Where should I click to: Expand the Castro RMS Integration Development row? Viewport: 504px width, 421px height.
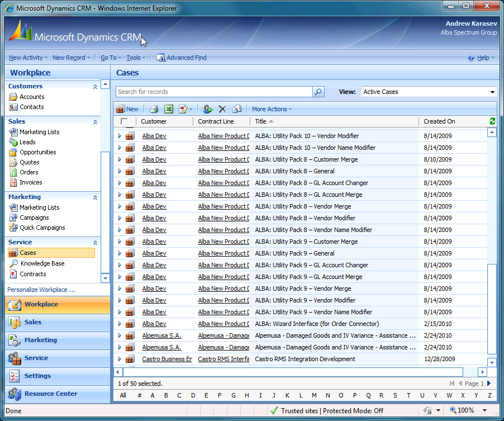[120, 359]
